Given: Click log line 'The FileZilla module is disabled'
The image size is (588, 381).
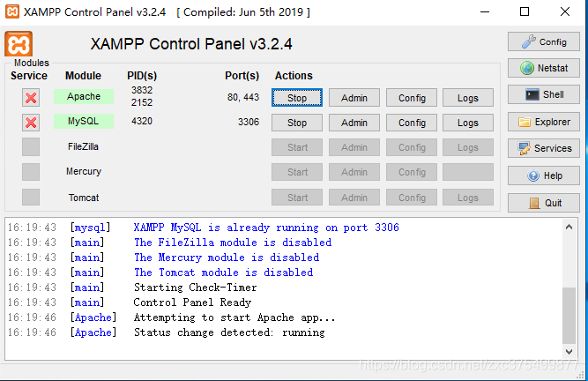Looking at the screenshot, I should 233,243.
